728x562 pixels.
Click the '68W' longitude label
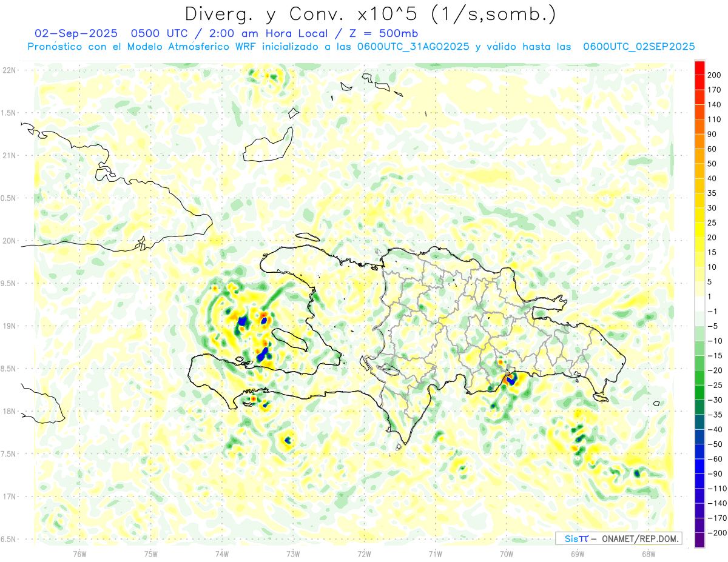pos(648,554)
